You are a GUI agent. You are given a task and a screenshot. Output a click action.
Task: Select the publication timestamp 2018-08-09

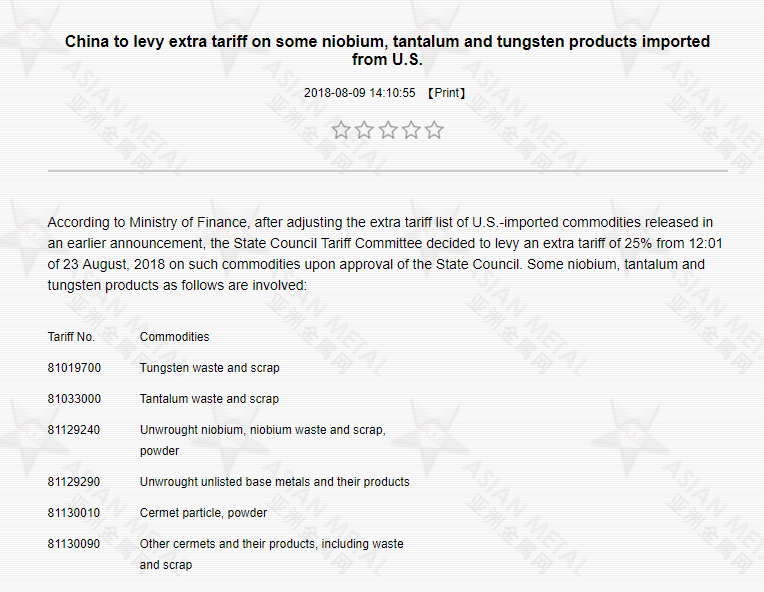click(x=360, y=93)
